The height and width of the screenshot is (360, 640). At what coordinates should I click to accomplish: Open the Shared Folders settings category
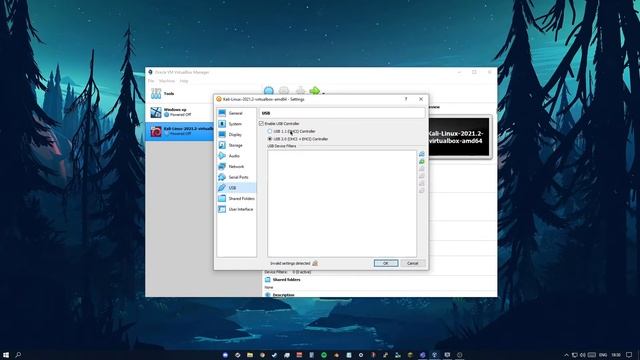(x=236, y=198)
